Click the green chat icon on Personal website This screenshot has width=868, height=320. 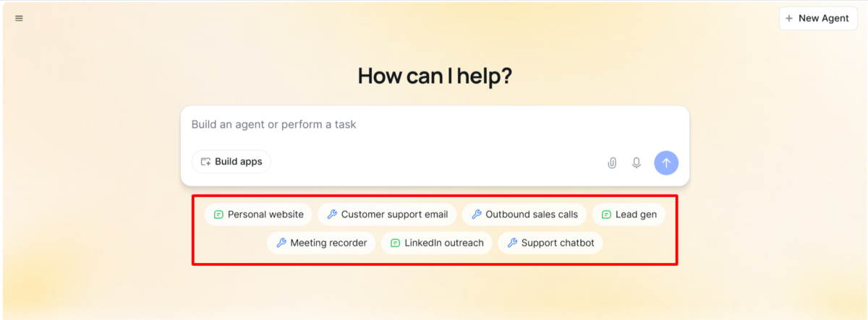(x=218, y=215)
